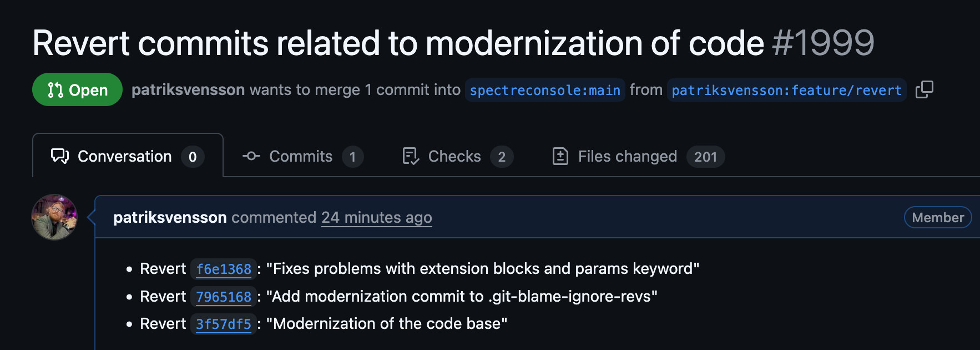Open patriksvensson's avatar picture
Image resolution: width=980 pixels, height=350 pixels.
coord(54,217)
